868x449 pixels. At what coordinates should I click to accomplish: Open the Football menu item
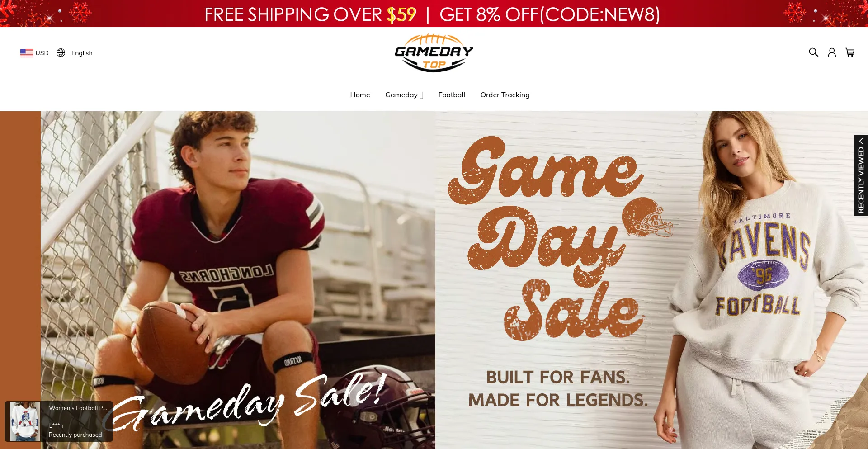tap(452, 95)
